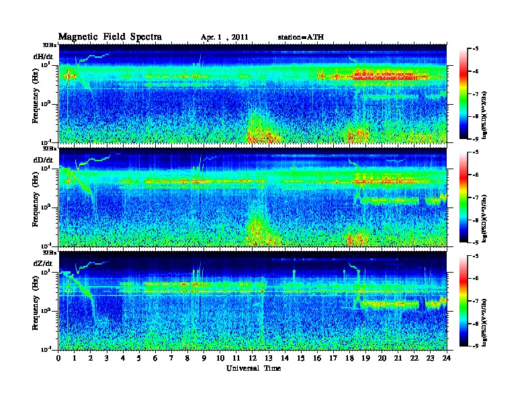Click the dD/dt panel color scale bar
532x411 pixels.
[463, 197]
